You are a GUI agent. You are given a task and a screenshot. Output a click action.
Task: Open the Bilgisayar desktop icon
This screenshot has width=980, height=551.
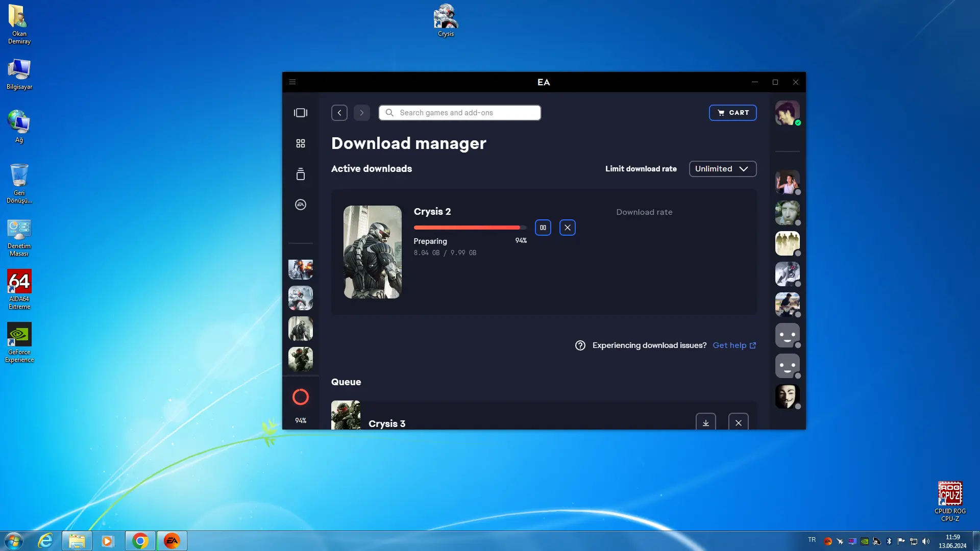tap(19, 74)
